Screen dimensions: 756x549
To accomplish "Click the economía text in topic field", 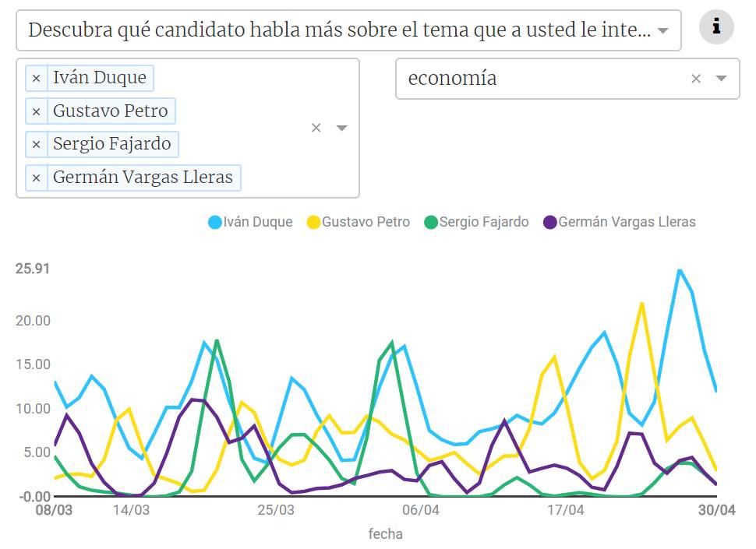I will coord(452,78).
